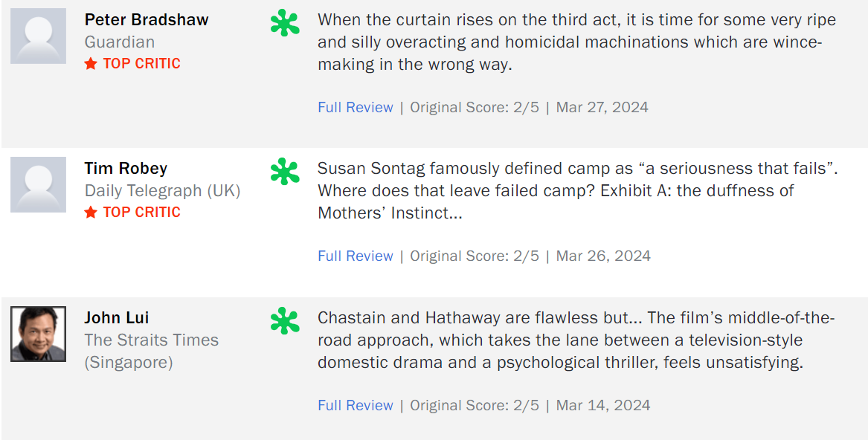Open critic name Tim Robey
This screenshot has height=440, width=868.
click(x=126, y=168)
